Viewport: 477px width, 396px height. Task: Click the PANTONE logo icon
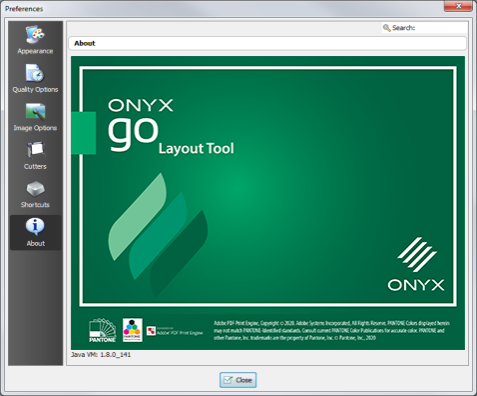click(102, 330)
